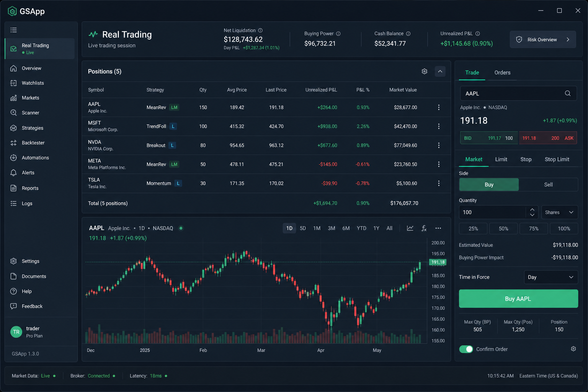Collapse the Positions panel chevron

click(x=440, y=71)
